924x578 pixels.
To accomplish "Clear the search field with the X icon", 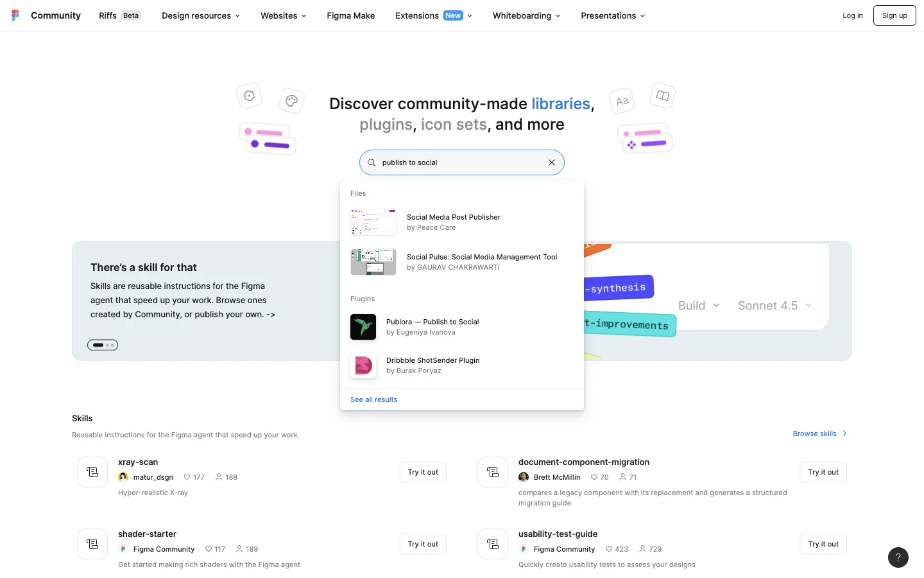I will pos(552,162).
